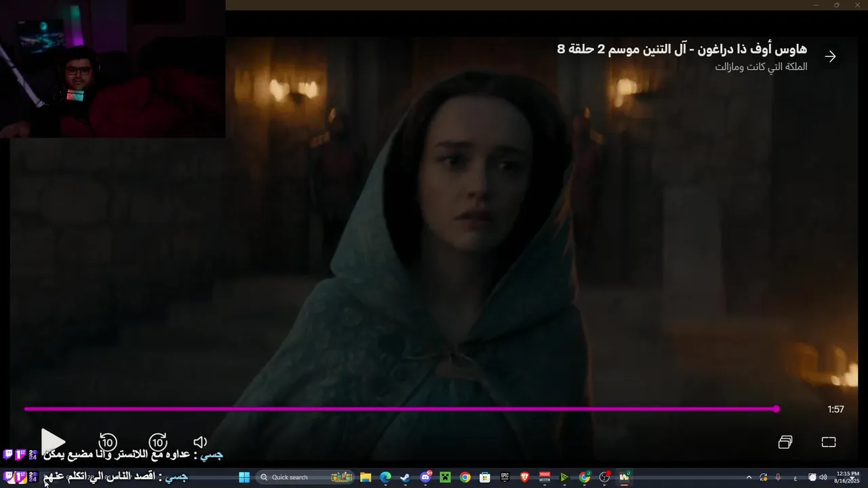868x488 pixels.
Task: Open clock and date 12:15 PM
Action: point(847,477)
